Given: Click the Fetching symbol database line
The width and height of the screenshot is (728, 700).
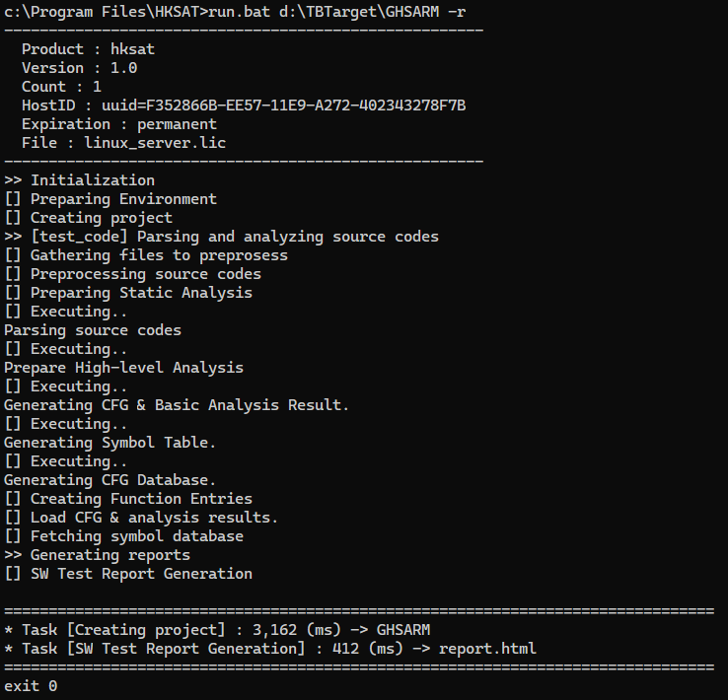Looking at the screenshot, I should (123, 536).
